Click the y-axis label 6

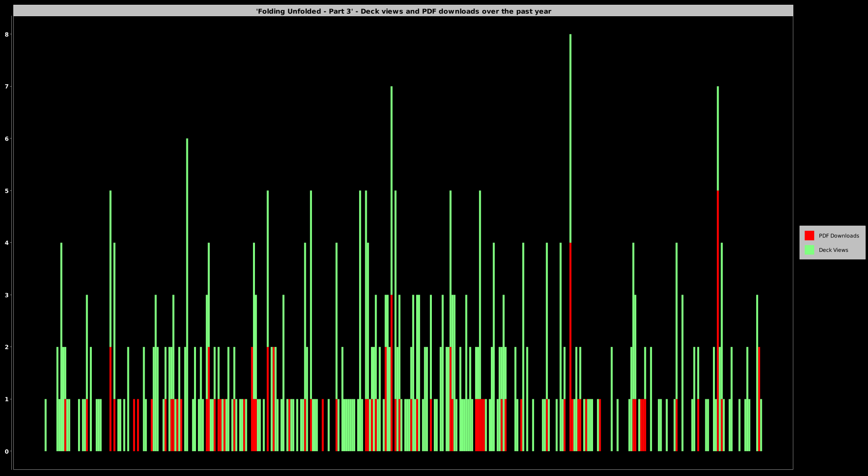tap(7, 139)
